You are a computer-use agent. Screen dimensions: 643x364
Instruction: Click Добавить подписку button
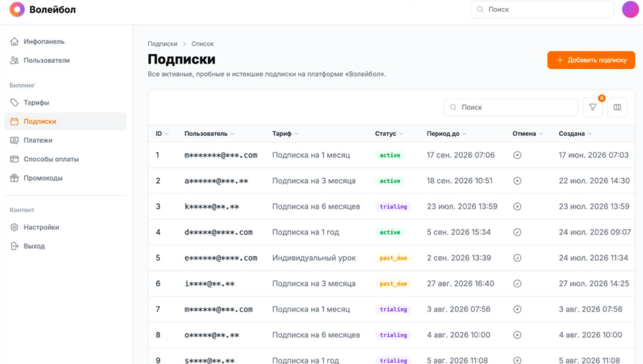pos(591,60)
